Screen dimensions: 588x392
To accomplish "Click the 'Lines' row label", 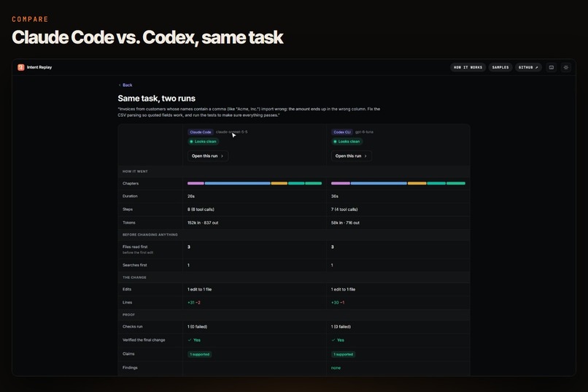I will point(127,302).
